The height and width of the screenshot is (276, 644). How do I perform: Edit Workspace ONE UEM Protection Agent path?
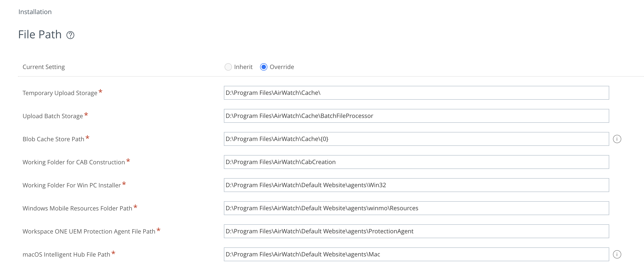pyautogui.click(x=416, y=231)
